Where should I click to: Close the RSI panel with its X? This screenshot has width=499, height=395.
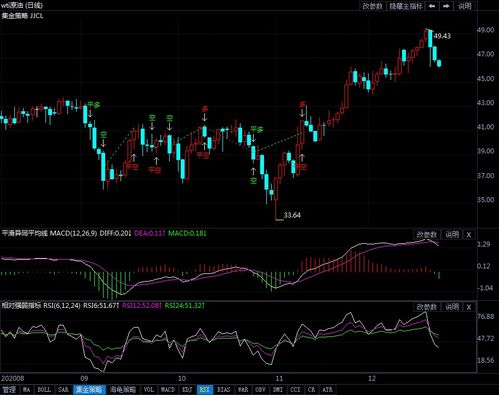pos(469,307)
